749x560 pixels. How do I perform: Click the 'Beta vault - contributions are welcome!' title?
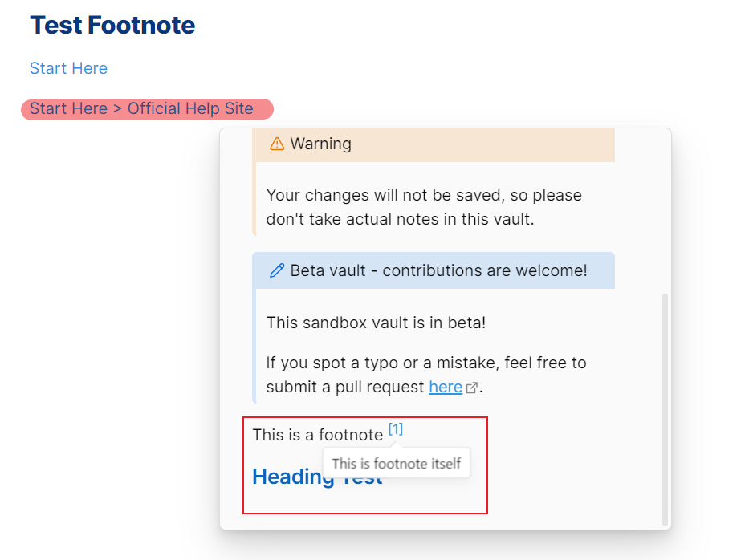click(x=438, y=270)
